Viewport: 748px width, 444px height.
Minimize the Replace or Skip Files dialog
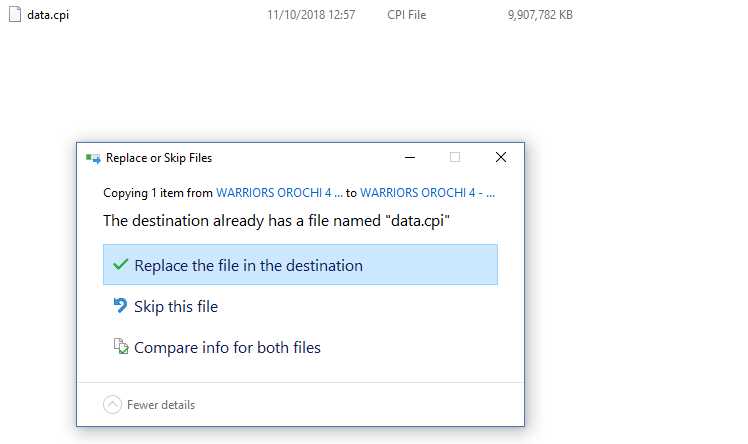tap(409, 157)
